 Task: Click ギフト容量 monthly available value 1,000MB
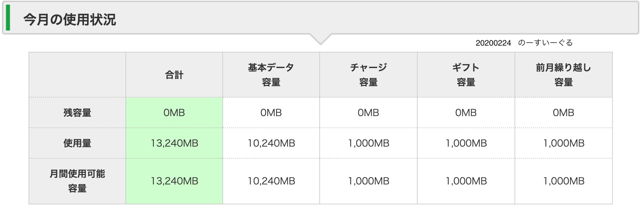tap(466, 181)
